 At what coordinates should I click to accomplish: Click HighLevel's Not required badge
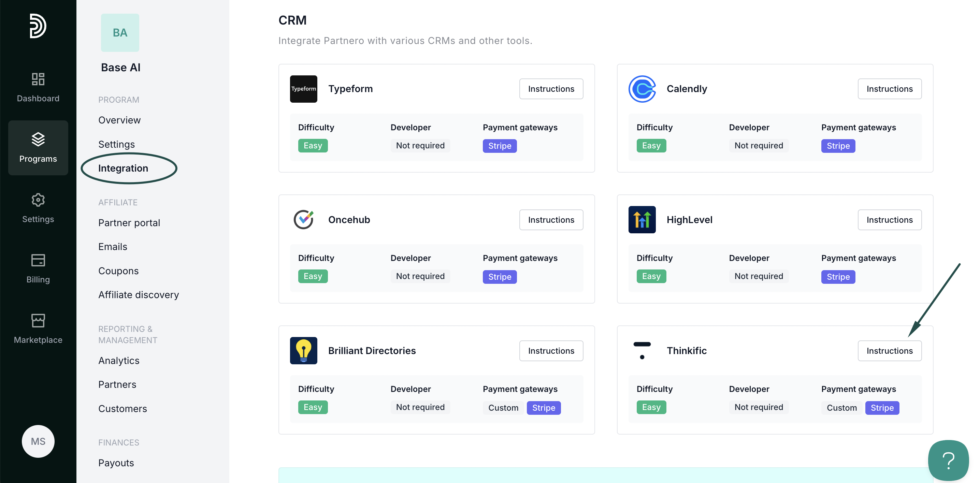(x=759, y=276)
